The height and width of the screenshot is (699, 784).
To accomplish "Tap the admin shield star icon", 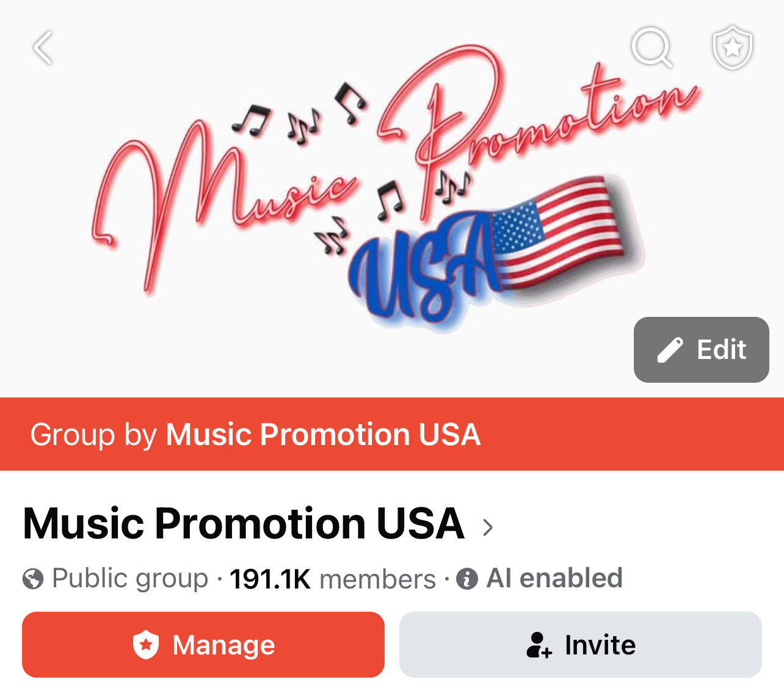I will (732, 47).
